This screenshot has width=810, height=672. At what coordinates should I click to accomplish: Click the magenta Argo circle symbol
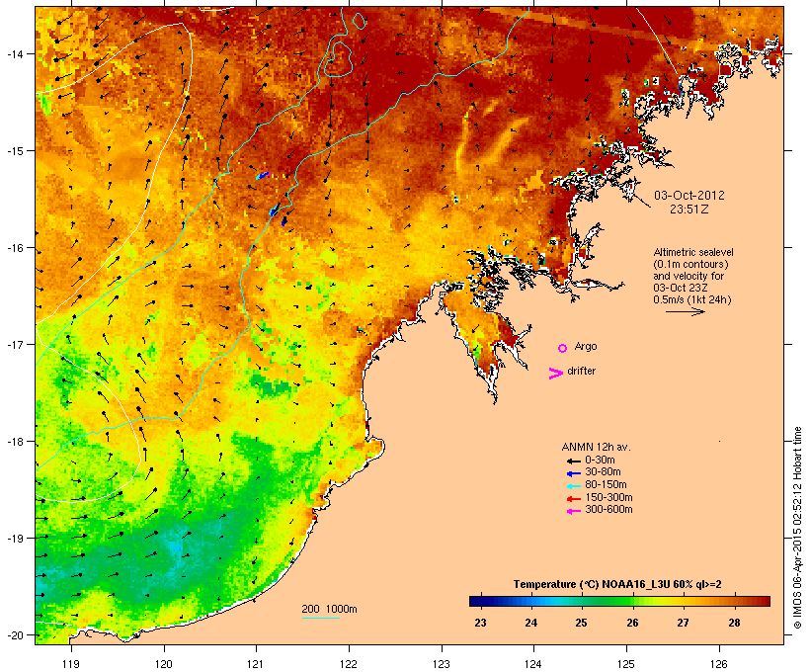(563, 349)
